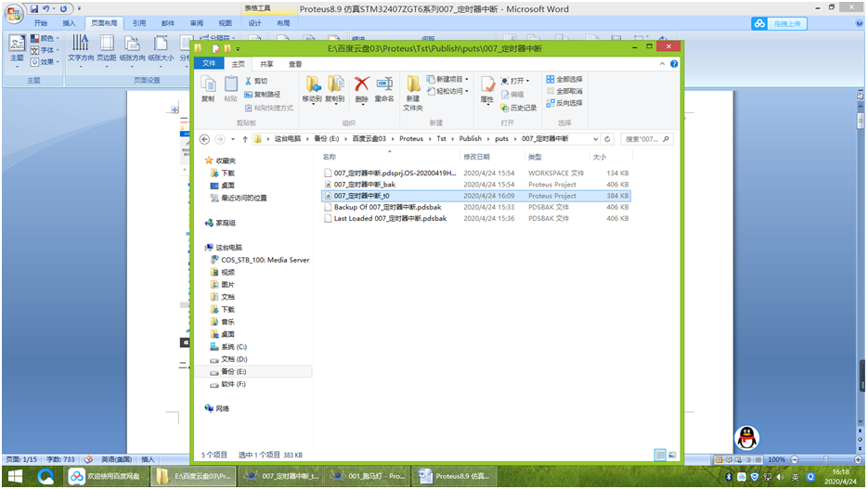868x489 pixels.
Task: Click 百度云盘03 in the breadcrumb path
Action: 369,139
